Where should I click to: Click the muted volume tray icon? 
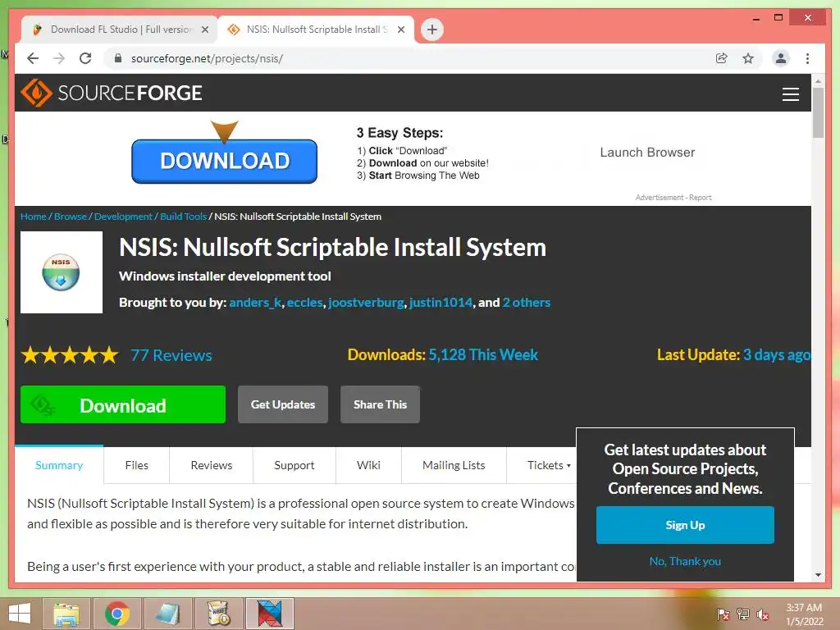click(763, 614)
